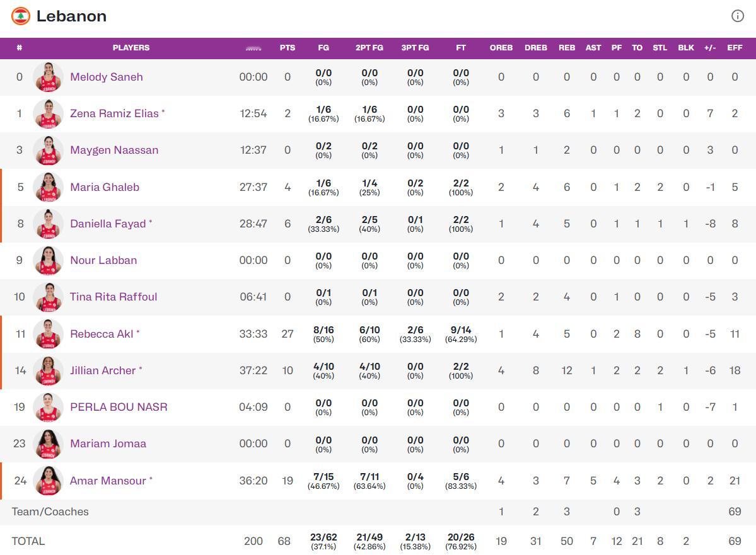Select Amar Mansour's efficiency value 21
Image resolution: width=756 pixels, height=555 pixels.
pos(735,481)
